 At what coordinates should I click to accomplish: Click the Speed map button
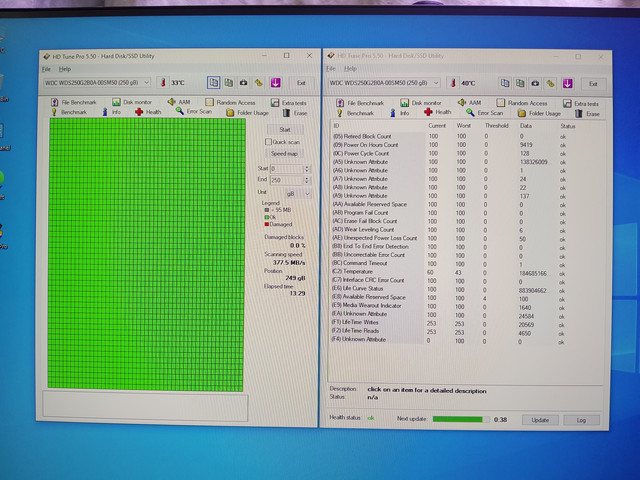click(x=284, y=153)
